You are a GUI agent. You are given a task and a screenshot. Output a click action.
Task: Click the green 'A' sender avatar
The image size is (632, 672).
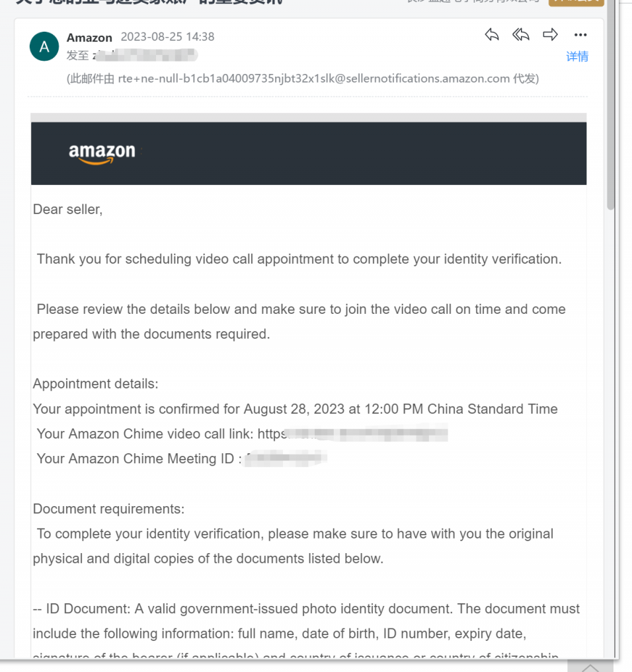[x=44, y=46]
